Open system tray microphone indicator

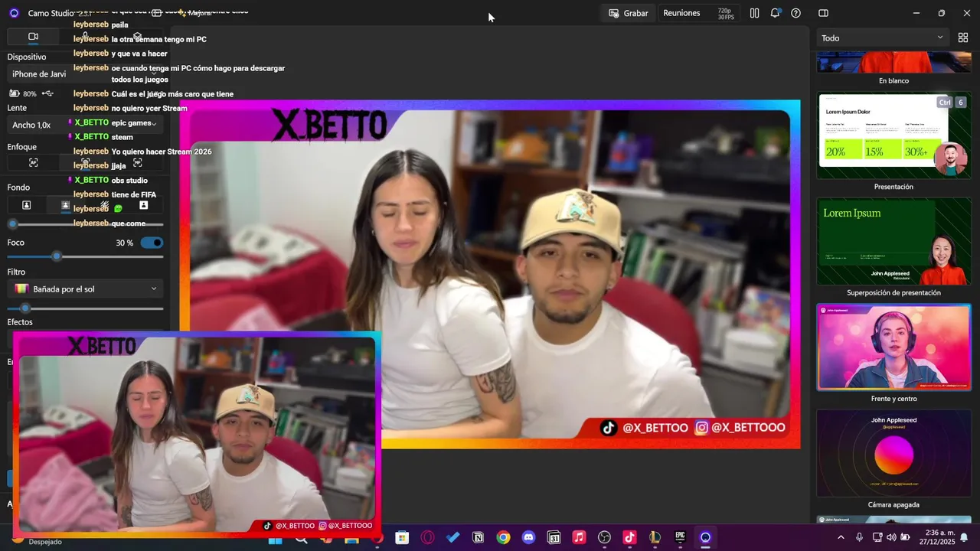tap(859, 537)
